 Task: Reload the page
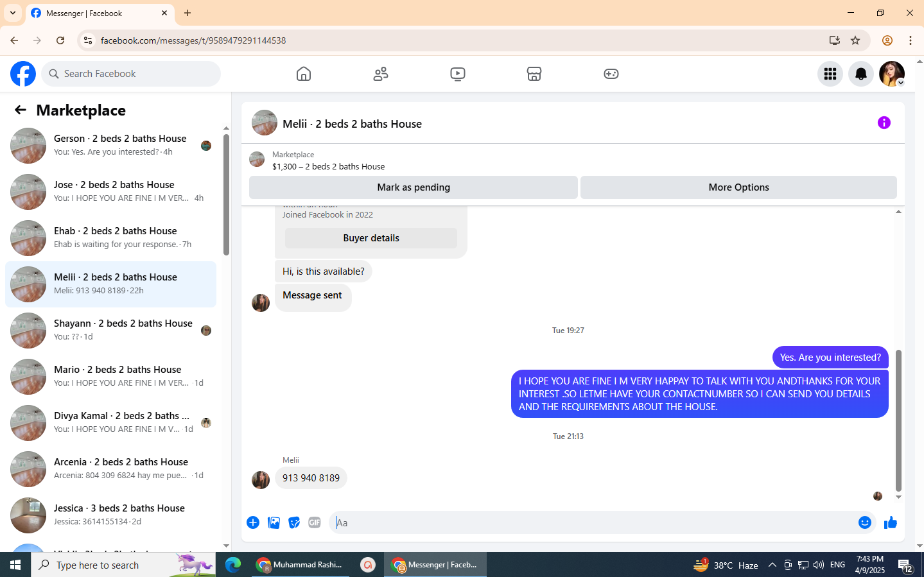(60, 40)
